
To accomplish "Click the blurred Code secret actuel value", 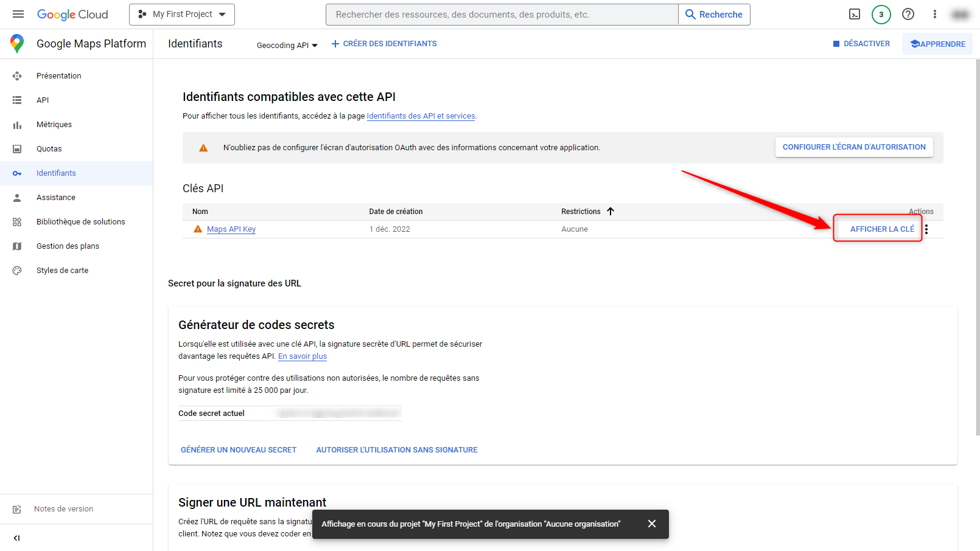I will coord(338,414).
